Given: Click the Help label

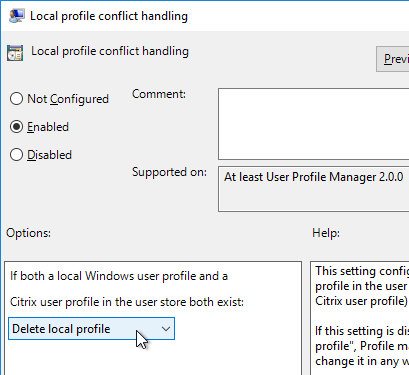Looking at the screenshot, I should [326, 233].
